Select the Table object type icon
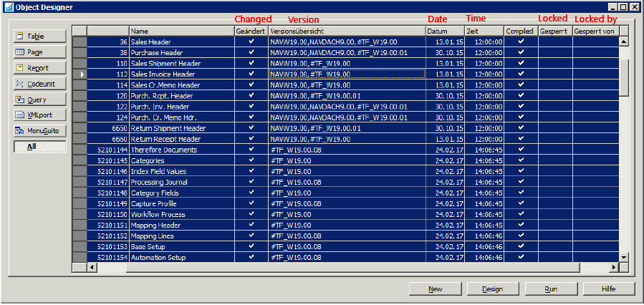644x305 pixels. 20,36
